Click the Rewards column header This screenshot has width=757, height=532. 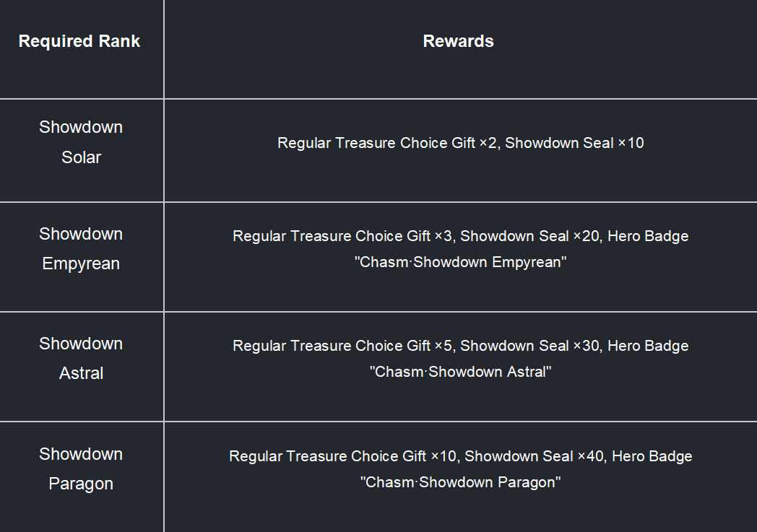click(458, 41)
